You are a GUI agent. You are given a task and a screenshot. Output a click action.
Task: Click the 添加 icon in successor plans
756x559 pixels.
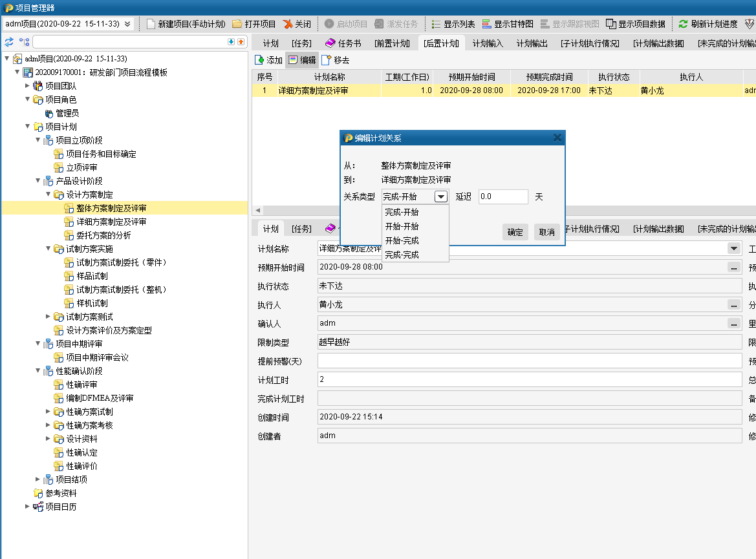pos(259,60)
